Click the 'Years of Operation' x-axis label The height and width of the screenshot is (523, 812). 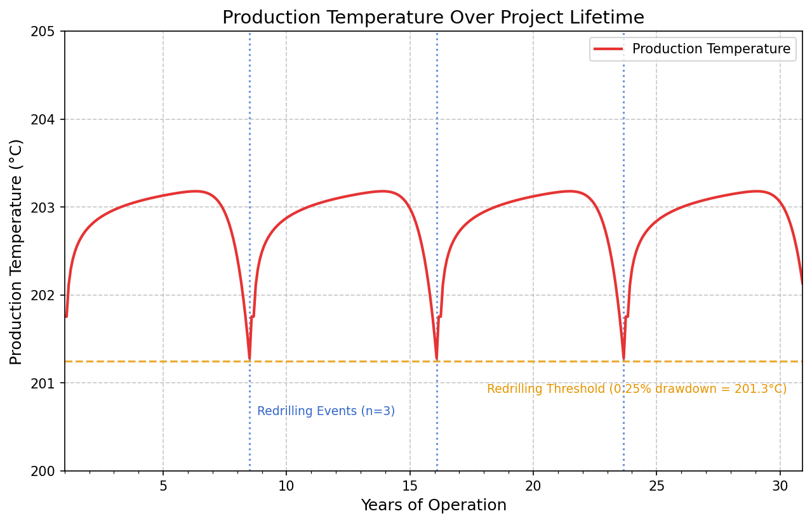coord(433,505)
